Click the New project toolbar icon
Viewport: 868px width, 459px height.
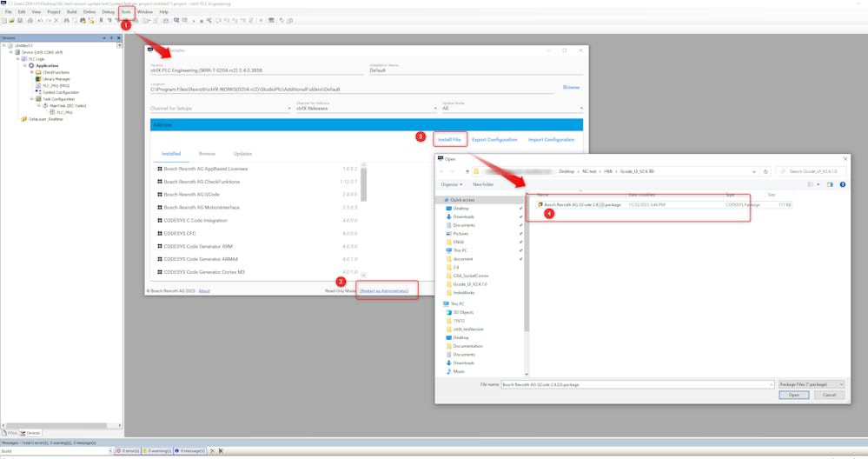pos(4,21)
